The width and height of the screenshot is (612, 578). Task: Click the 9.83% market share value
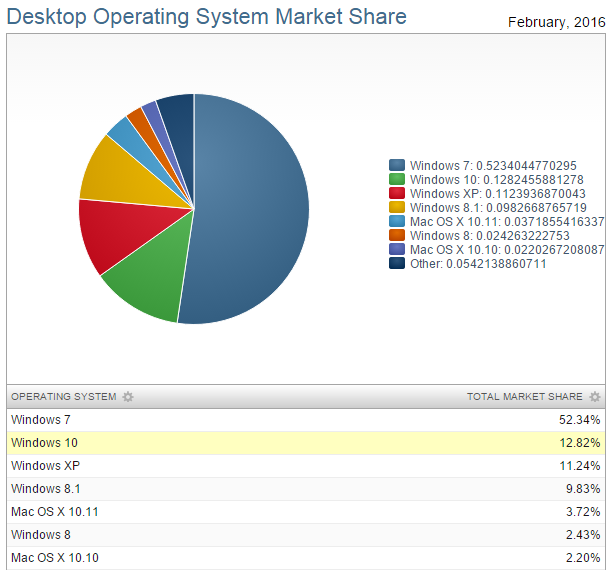click(x=583, y=489)
